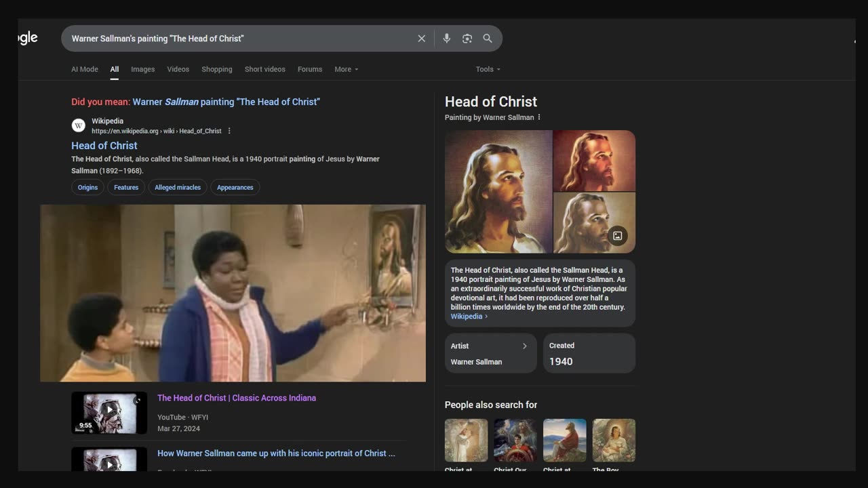Click the Wikipedia favicon in the result
868x488 pixels.
(79, 125)
